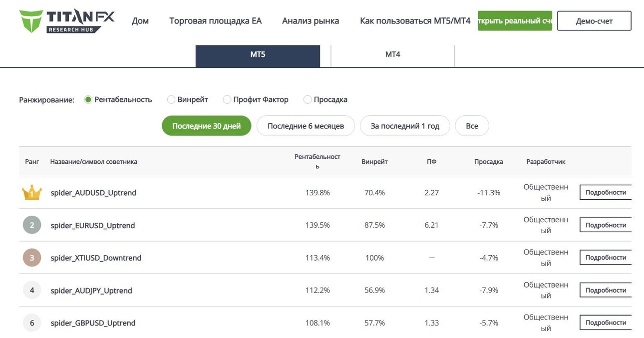
Task: Click the spider_AUDJPY_Uptrend advisor name
Action: click(x=91, y=291)
